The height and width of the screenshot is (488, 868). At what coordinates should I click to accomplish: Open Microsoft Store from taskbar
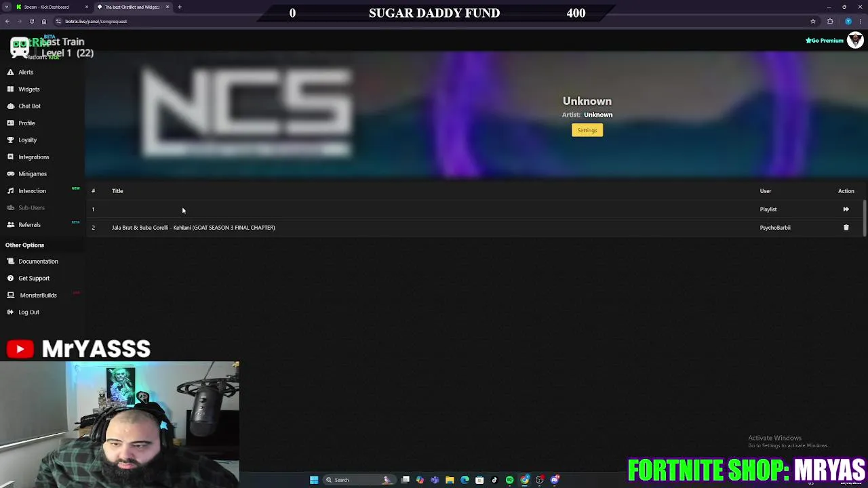pyautogui.click(x=479, y=480)
